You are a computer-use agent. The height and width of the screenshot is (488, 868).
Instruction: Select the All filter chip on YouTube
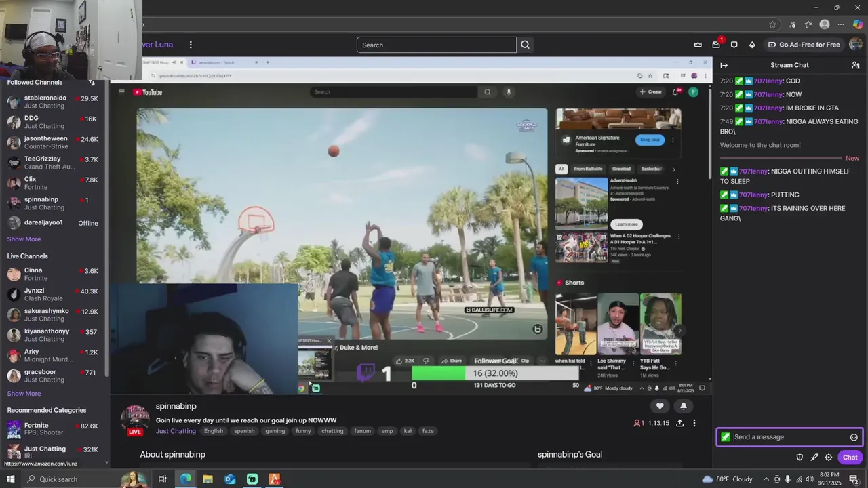(x=561, y=169)
